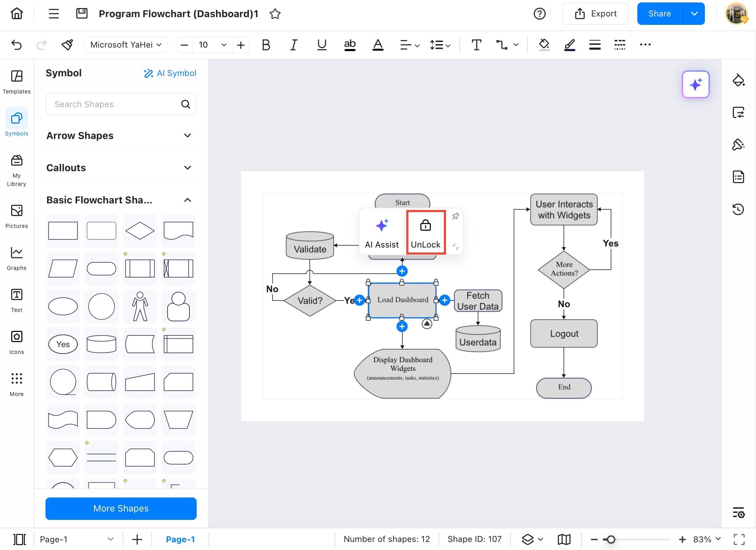Open the fill color bucket tool
This screenshot has height=550, width=756.
[x=544, y=45]
